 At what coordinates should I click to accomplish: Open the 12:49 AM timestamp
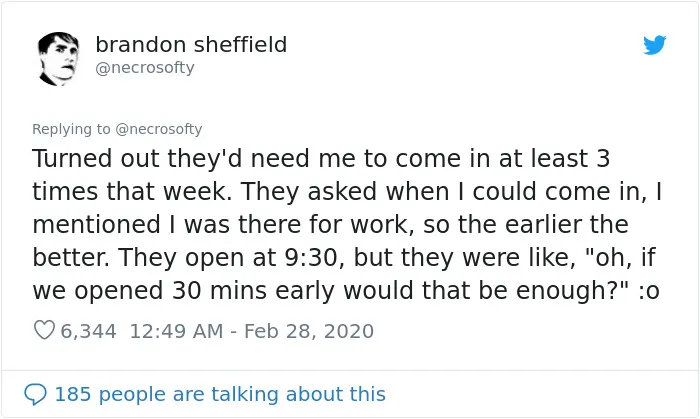pyautogui.click(x=176, y=331)
